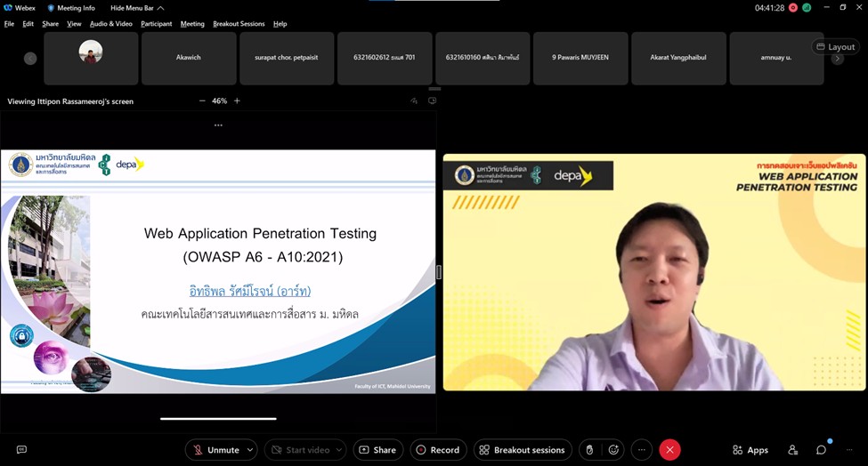The image size is (868, 466).
Task: Toggle closed captions icon at bottom left
Action: [x=21, y=450]
